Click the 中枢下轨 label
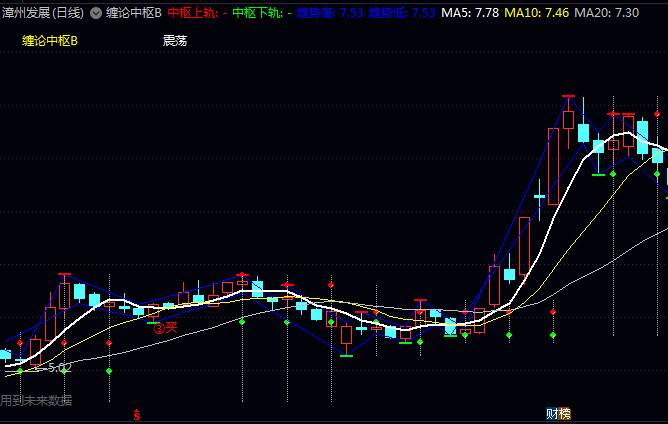This screenshot has width=668, height=424. [x=262, y=13]
